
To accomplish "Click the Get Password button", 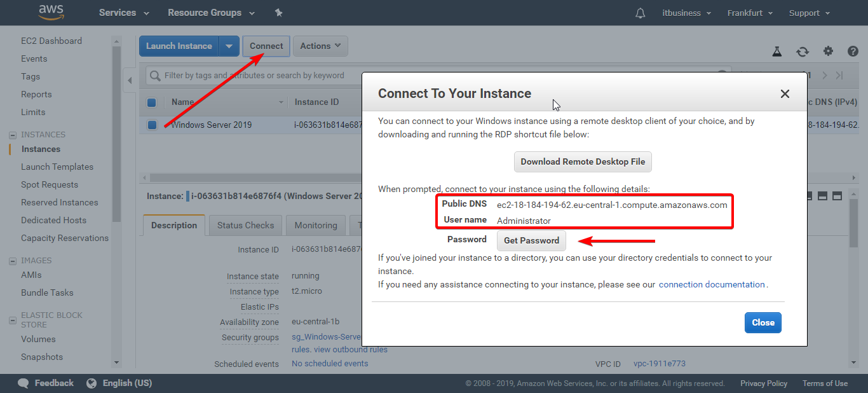I will coord(531,240).
